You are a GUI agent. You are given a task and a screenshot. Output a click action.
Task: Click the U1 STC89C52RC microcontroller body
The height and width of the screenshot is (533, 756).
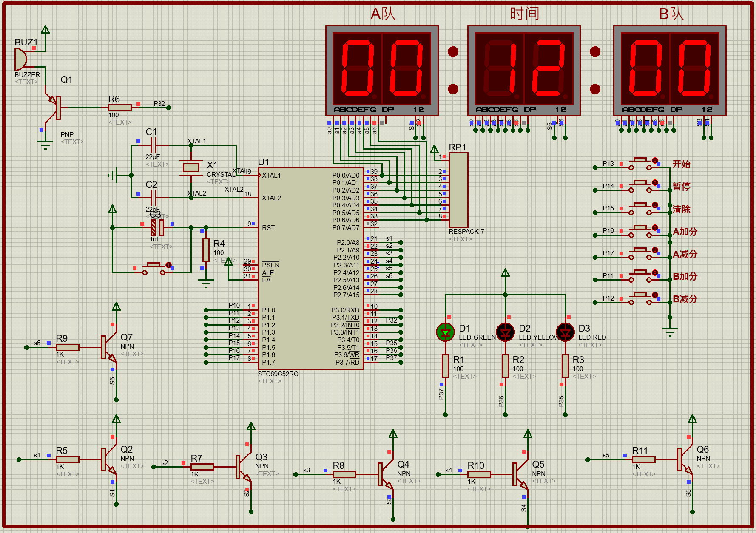pos(310,268)
